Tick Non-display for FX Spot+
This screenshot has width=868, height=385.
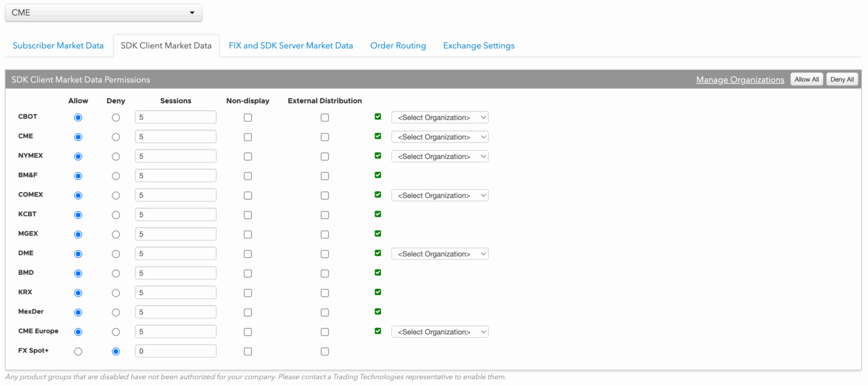pos(248,352)
